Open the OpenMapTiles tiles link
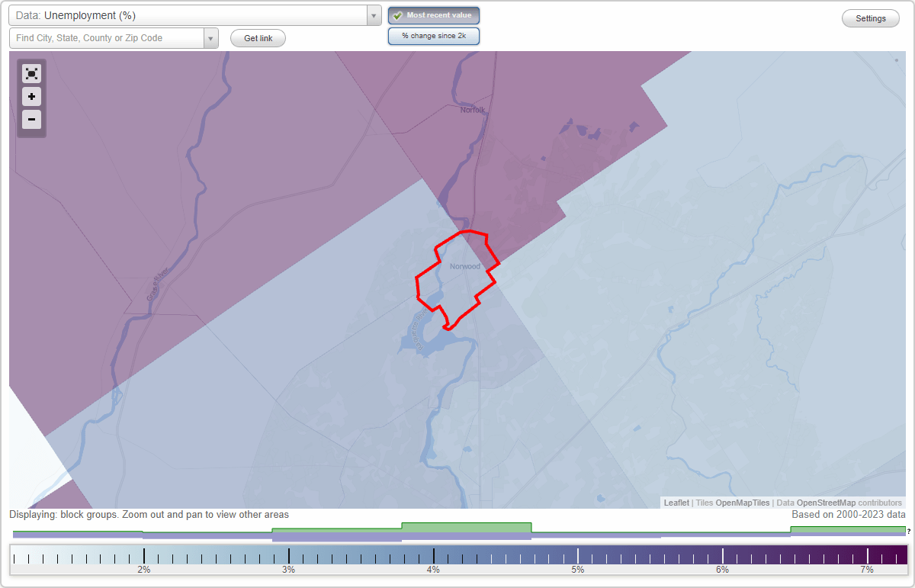 pyautogui.click(x=741, y=502)
